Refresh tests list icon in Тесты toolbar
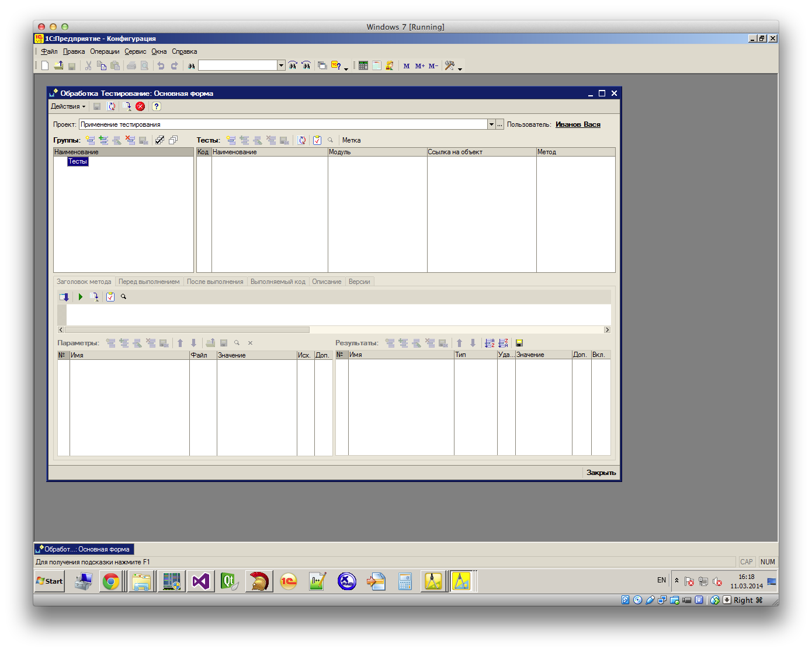Image resolution: width=812 pixels, height=652 pixels. point(301,140)
